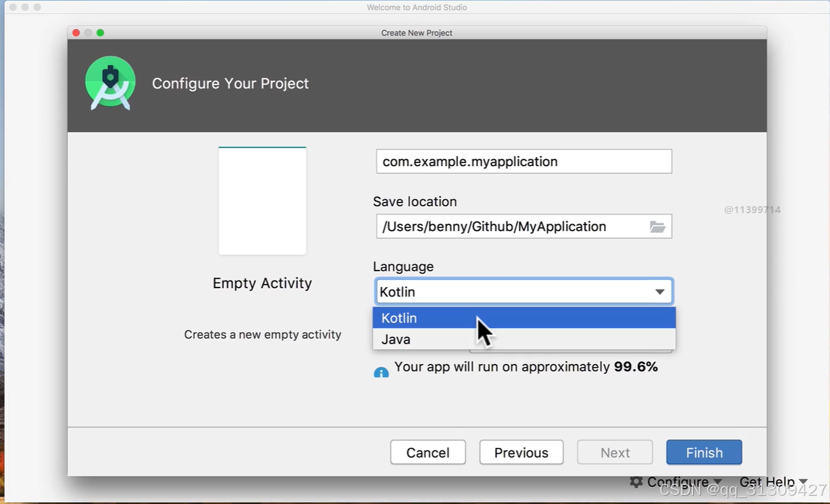Click the Android Studio logo in the dialog header
The height and width of the screenshot is (504, 830).
tap(109, 83)
